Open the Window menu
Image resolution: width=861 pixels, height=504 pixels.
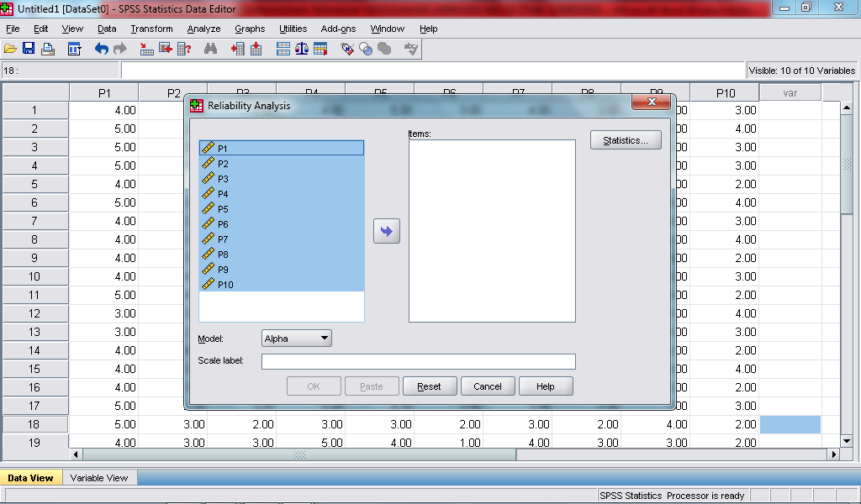387,29
